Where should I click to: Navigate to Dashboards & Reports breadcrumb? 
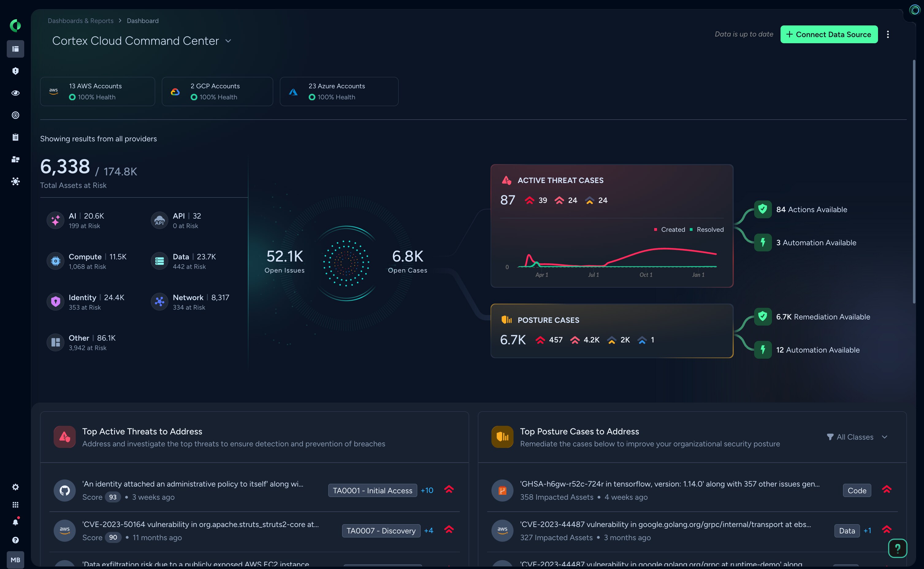pos(80,21)
